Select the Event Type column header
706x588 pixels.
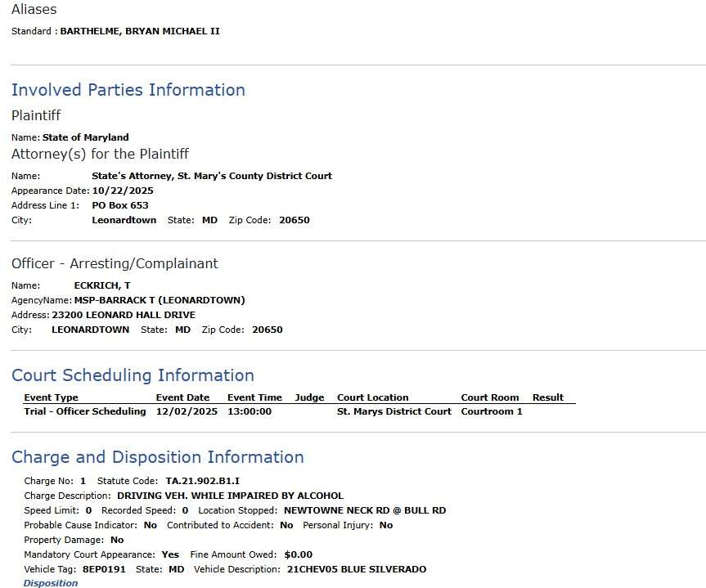click(51, 397)
